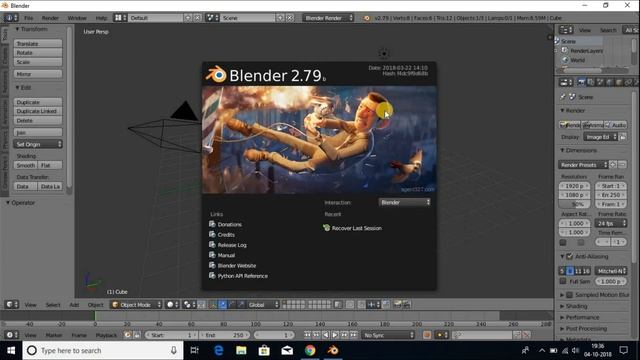Add a render preset

pos(613,165)
